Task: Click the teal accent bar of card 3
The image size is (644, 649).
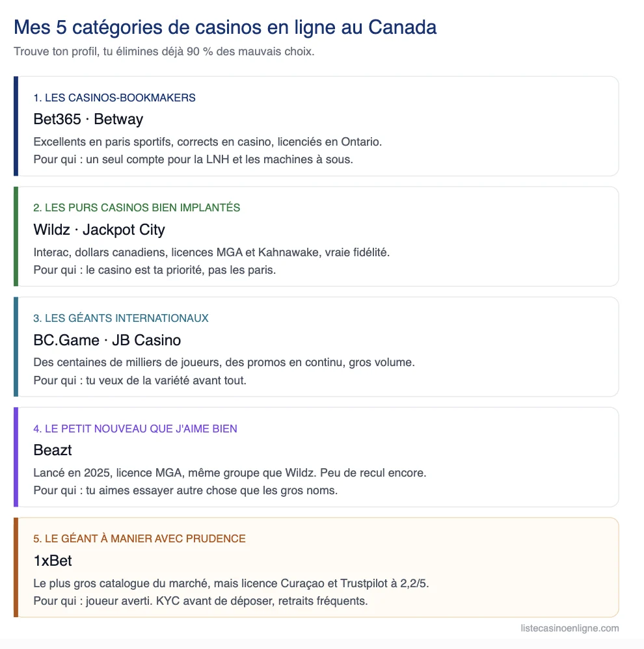Action: point(16,347)
